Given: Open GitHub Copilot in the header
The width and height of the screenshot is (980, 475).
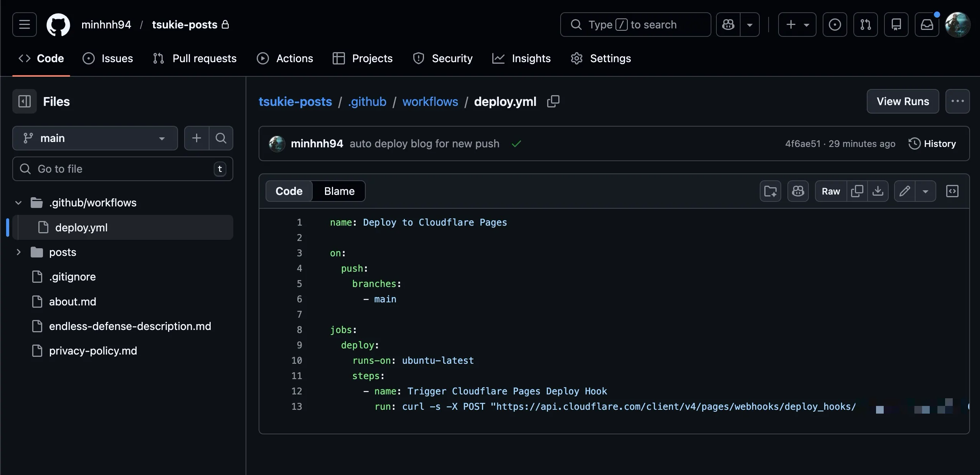Looking at the screenshot, I should (x=728, y=24).
